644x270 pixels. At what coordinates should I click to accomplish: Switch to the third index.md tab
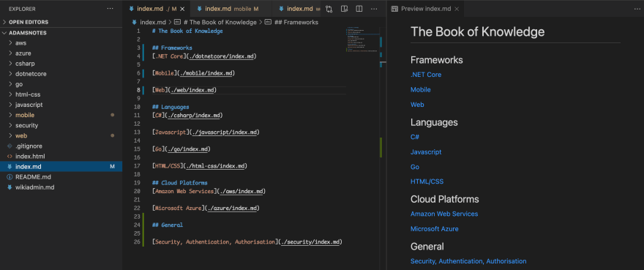(296, 9)
